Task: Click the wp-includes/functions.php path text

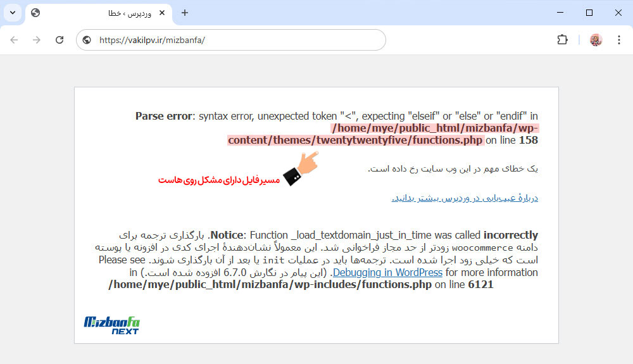Action: click(270, 284)
